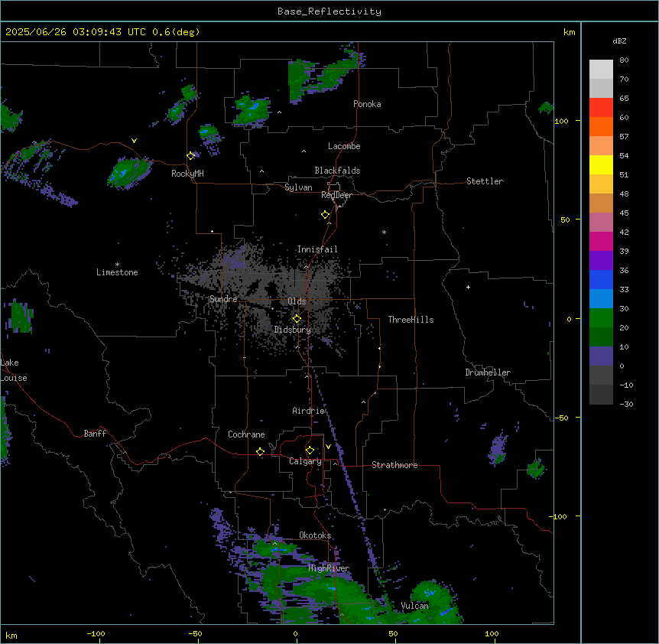
Task: Click the HighRiver city label
Action: (329, 568)
